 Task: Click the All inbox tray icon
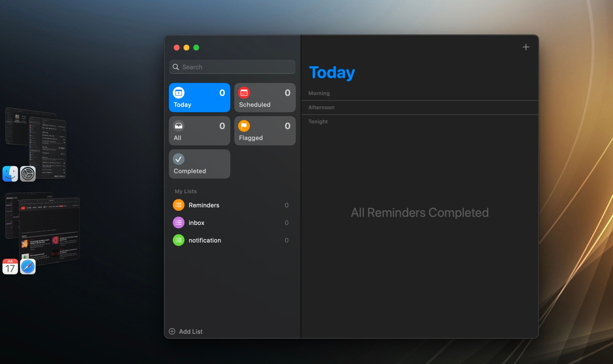click(178, 126)
